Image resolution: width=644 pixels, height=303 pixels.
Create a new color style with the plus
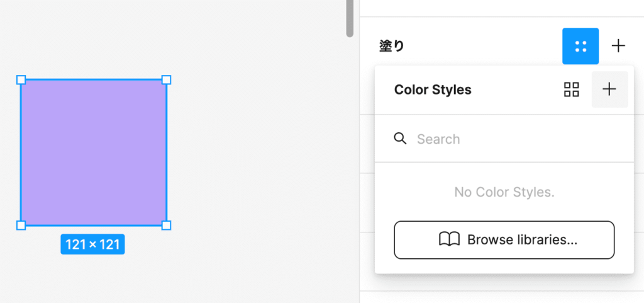tap(609, 89)
